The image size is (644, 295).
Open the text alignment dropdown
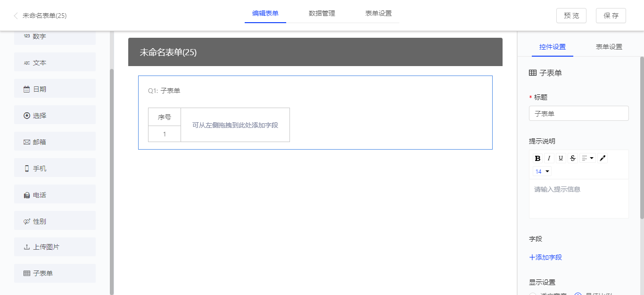coord(587,158)
